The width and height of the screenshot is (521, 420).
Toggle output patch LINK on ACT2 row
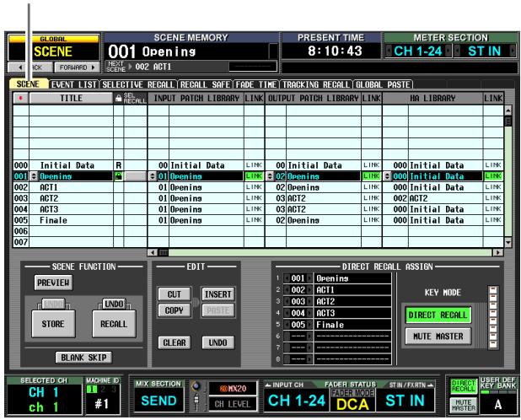372,198
